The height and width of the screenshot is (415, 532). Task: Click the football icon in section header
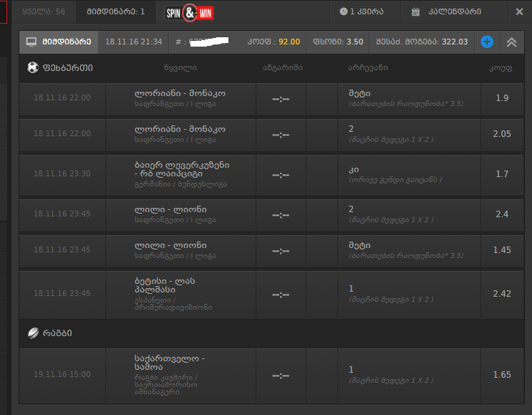(x=33, y=67)
